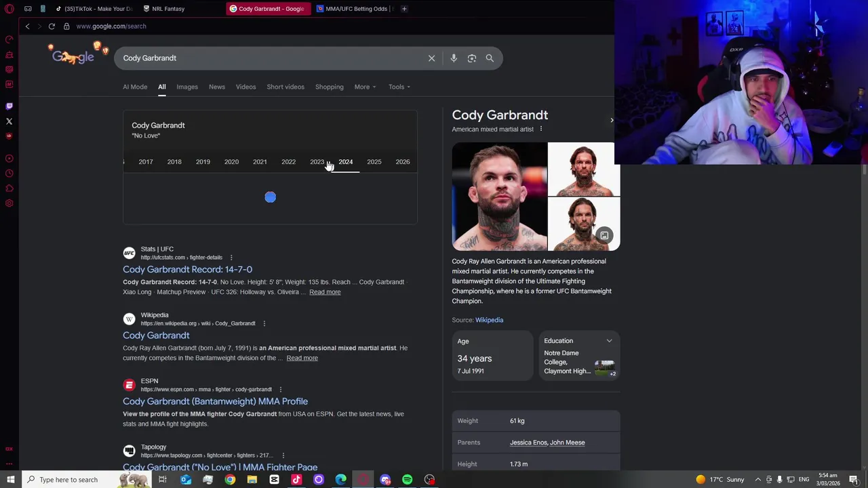
Task: Expand the Tools dropdown
Action: (x=399, y=87)
